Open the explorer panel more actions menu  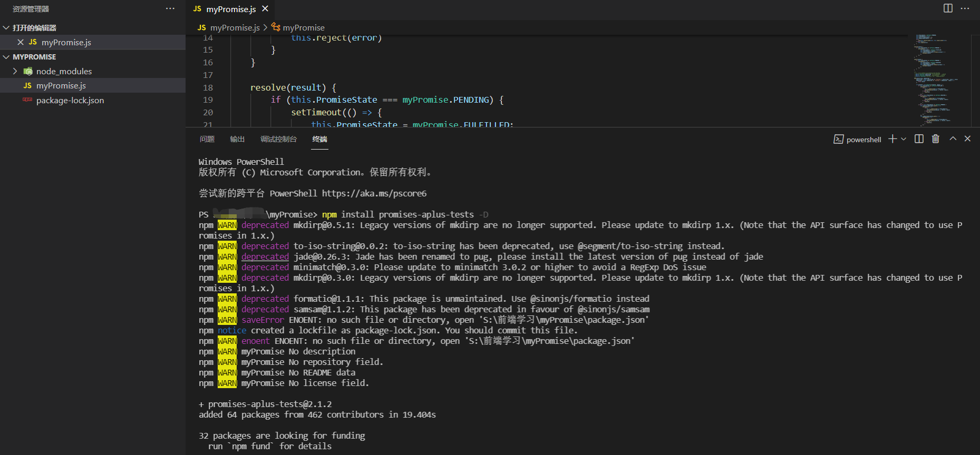170,8
